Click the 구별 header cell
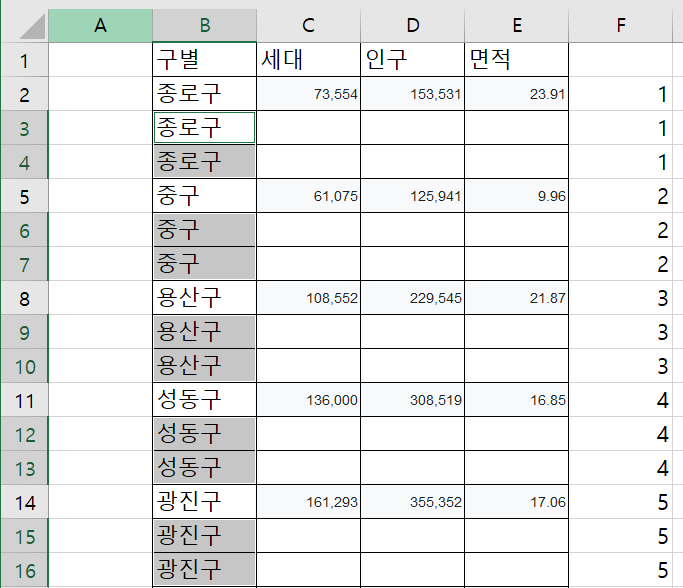The width and height of the screenshot is (683, 588). click(204, 60)
